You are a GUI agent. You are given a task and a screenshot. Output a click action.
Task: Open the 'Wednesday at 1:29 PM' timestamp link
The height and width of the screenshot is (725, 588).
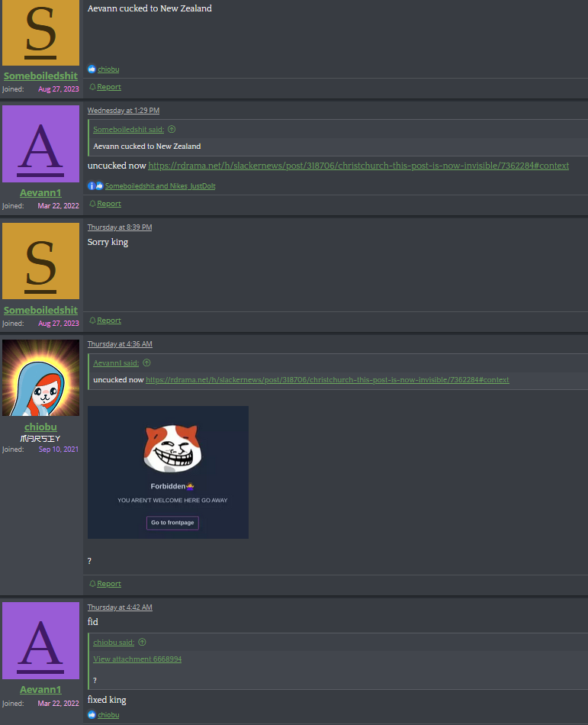click(124, 111)
